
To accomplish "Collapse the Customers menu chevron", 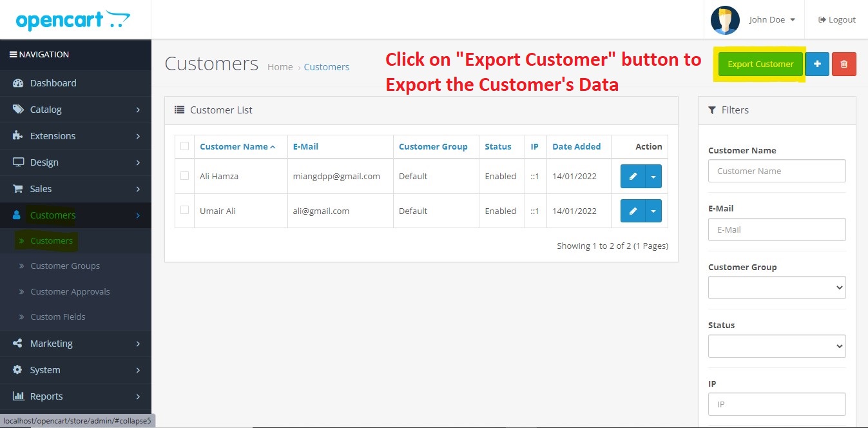I will tap(138, 216).
